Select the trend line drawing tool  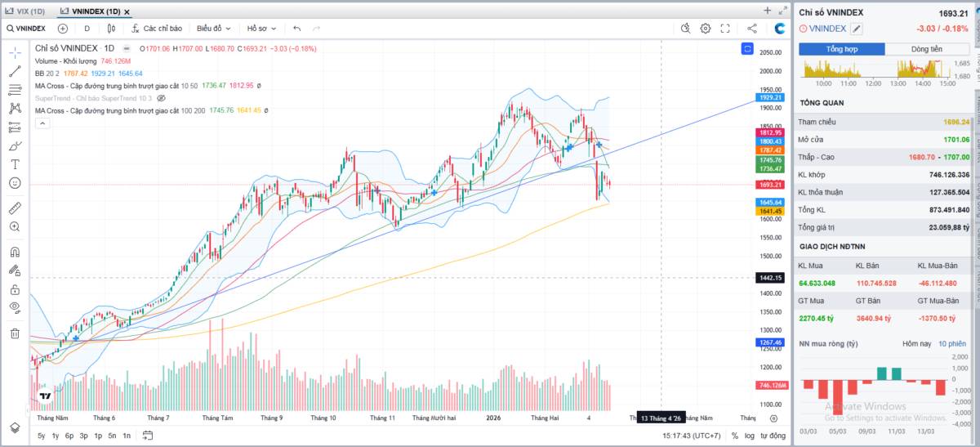coord(15,71)
